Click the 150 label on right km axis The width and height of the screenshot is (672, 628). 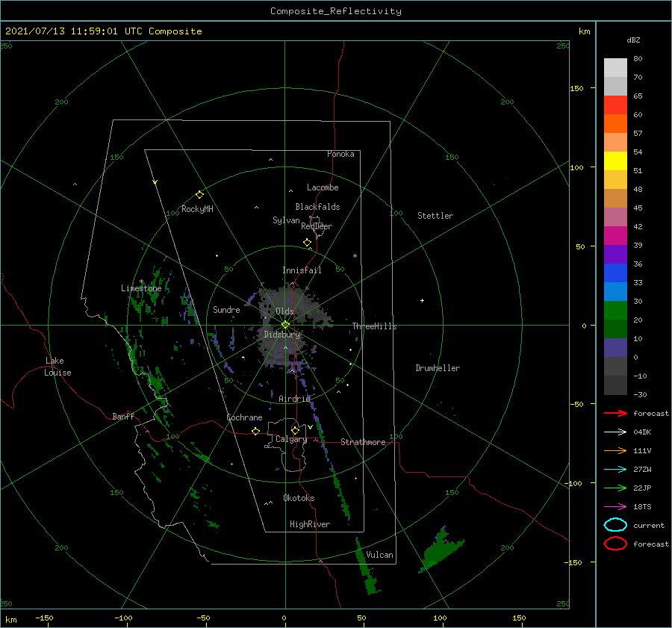tap(576, 88)
